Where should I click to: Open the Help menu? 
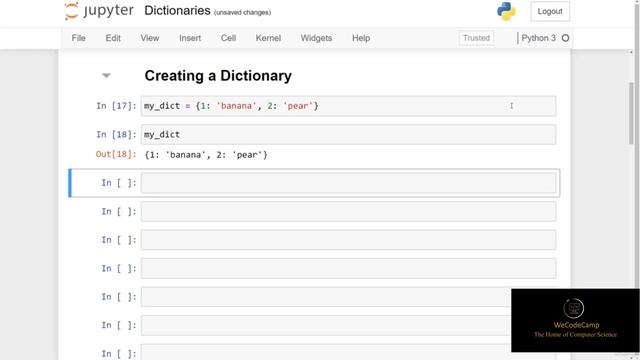click(361, 38)
